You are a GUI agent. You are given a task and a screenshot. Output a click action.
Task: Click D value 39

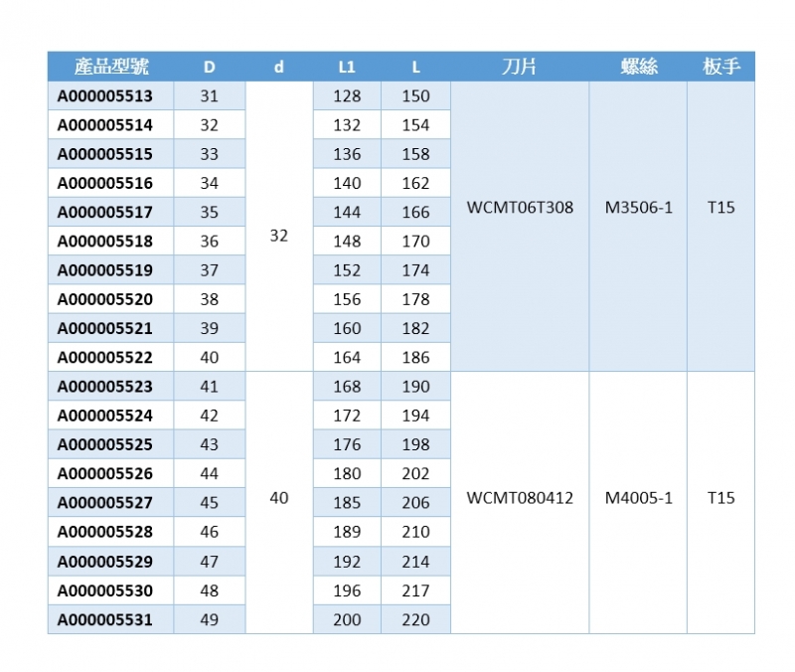(210, 329)
